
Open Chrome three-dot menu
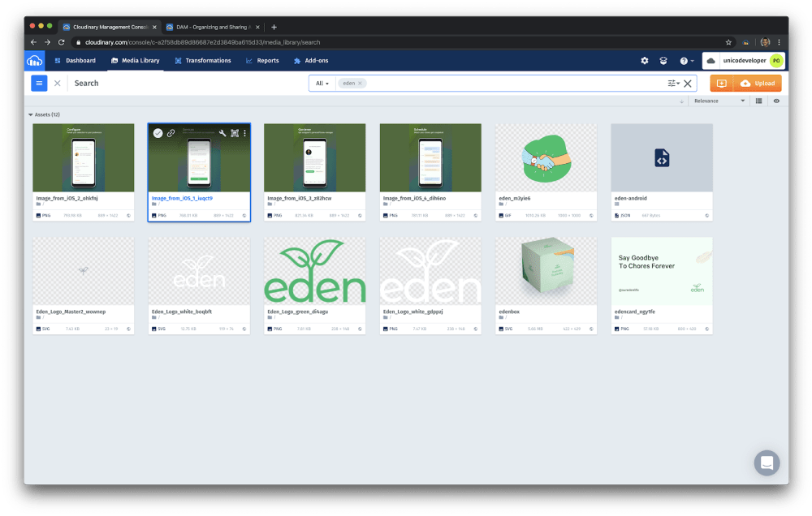[779, 42]
